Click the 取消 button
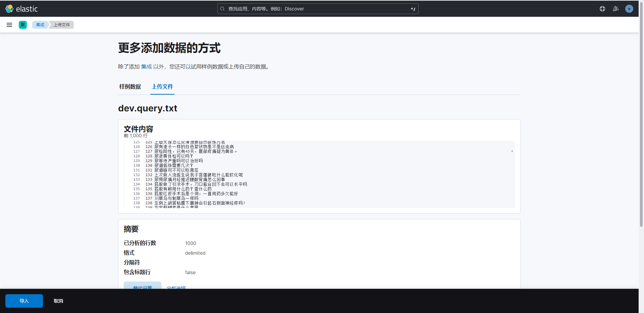 58,301
